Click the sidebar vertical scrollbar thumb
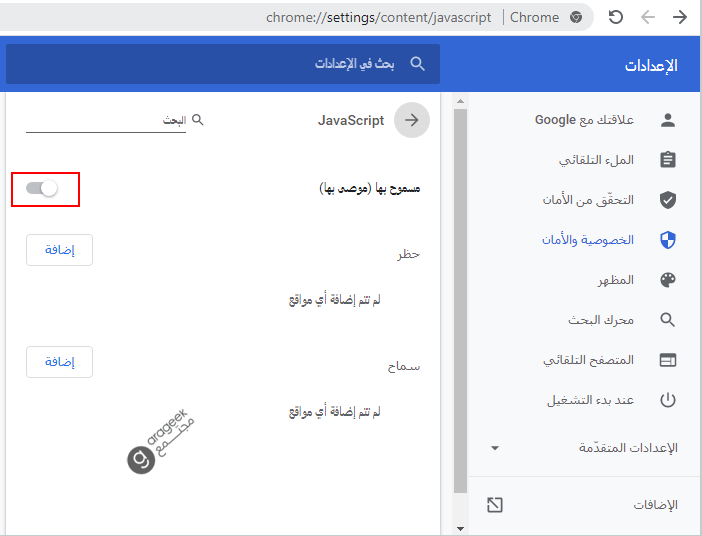The width and height of the screenshot is (702, 536). [x=460, y=301]
